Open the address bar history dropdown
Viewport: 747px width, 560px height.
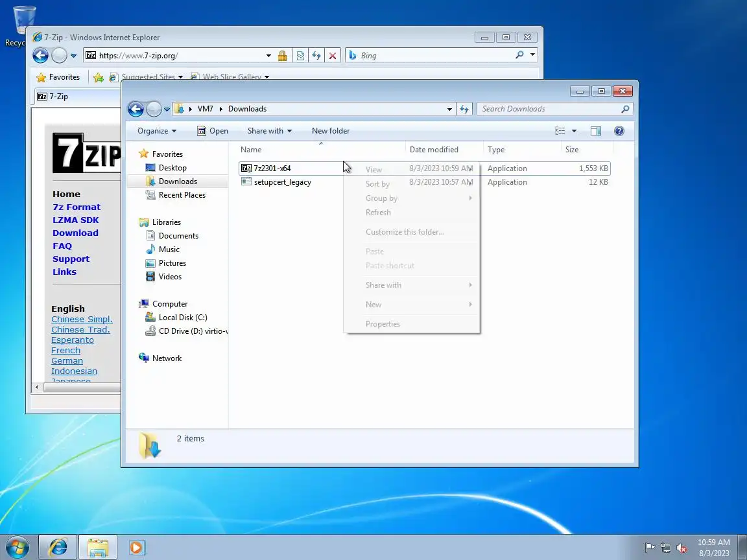(x=449, y=109)
